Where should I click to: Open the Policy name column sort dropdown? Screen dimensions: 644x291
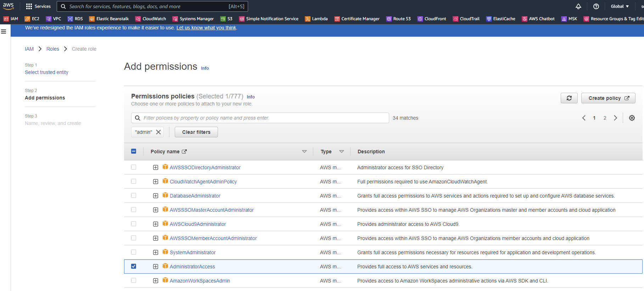(304, 152)
